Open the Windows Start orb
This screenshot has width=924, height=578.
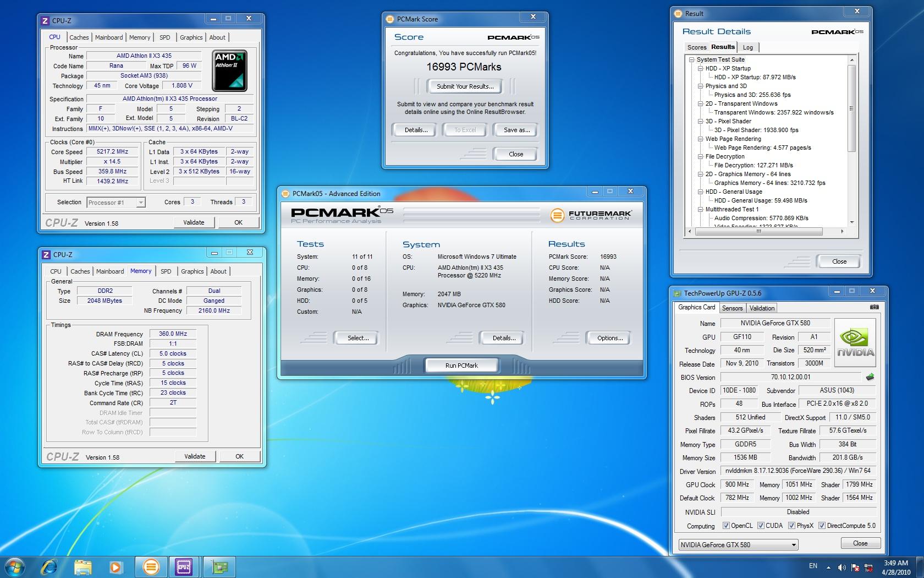[14, 566]
